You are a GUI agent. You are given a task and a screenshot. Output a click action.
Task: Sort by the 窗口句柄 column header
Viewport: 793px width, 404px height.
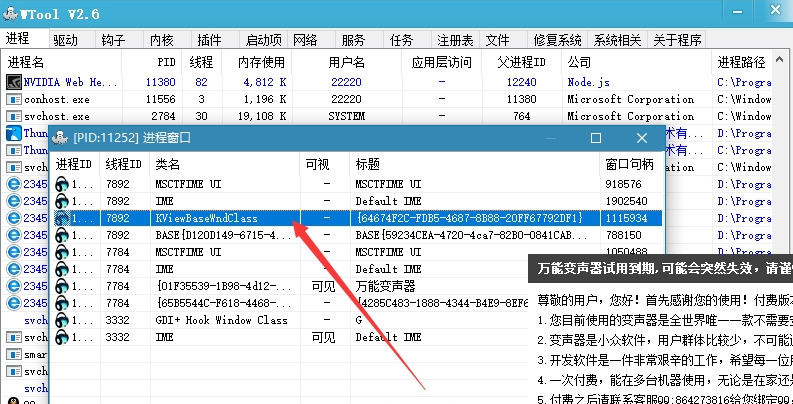coord(630,164)
